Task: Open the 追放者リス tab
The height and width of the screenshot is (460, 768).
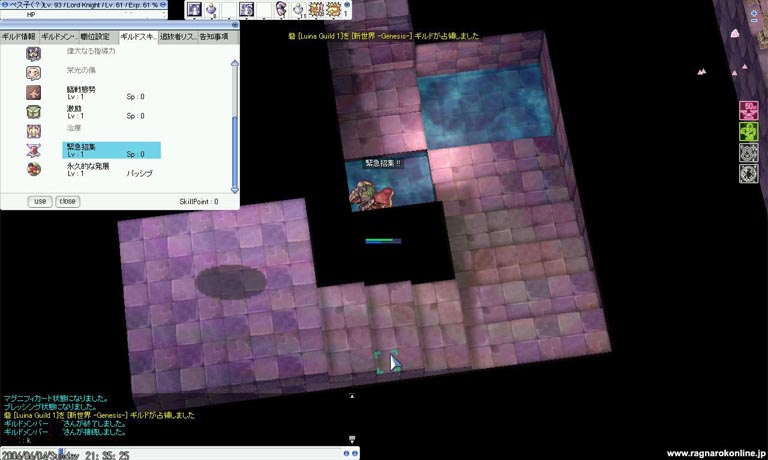Action: click(x=178, y=37)
